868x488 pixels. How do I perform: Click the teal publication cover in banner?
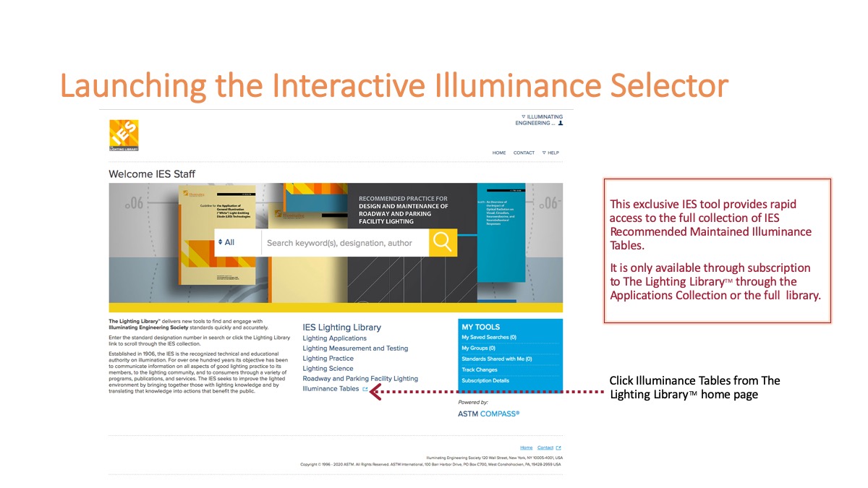pyautogui.click(x=501, y=231)
